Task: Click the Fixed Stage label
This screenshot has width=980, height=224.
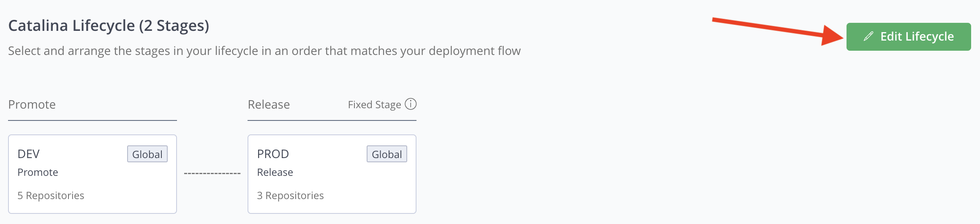Action: 374,105
